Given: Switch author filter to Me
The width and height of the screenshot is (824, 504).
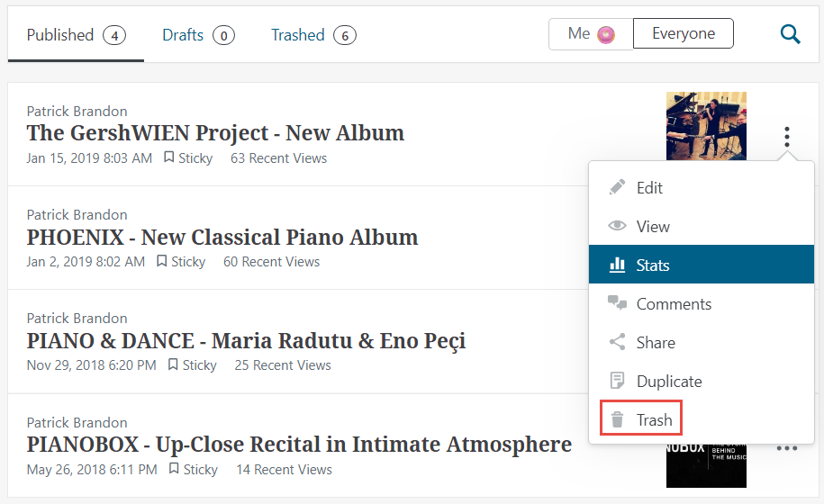Looking at the screenshot, I should [591, 34].
